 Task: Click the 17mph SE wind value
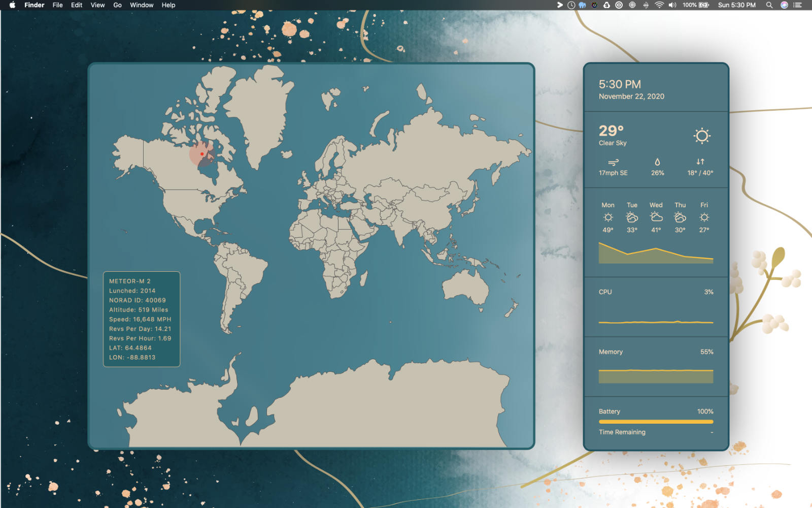(x=613, y=173)
